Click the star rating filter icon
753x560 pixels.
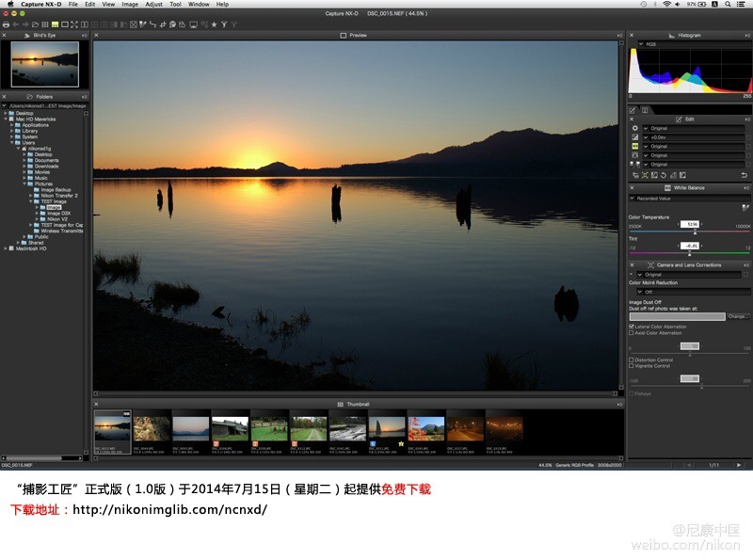tap(215, 24)
